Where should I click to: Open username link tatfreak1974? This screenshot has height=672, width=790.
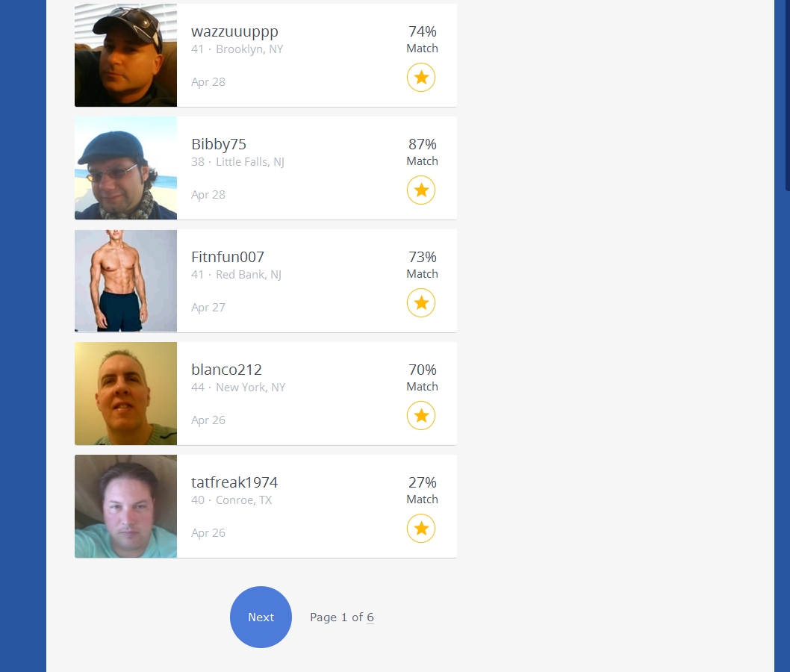(x=234, y=482)
